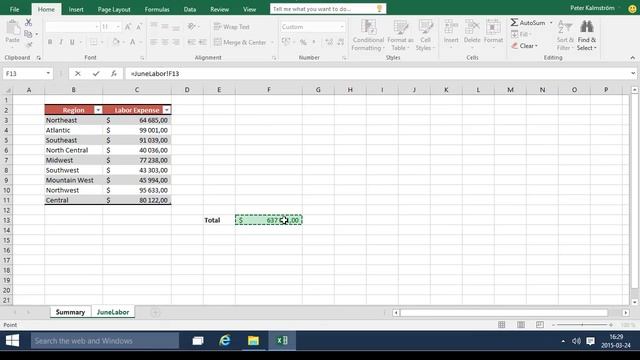Open the Clear button menu
This screenshot has width=640, height=360.
524,46
